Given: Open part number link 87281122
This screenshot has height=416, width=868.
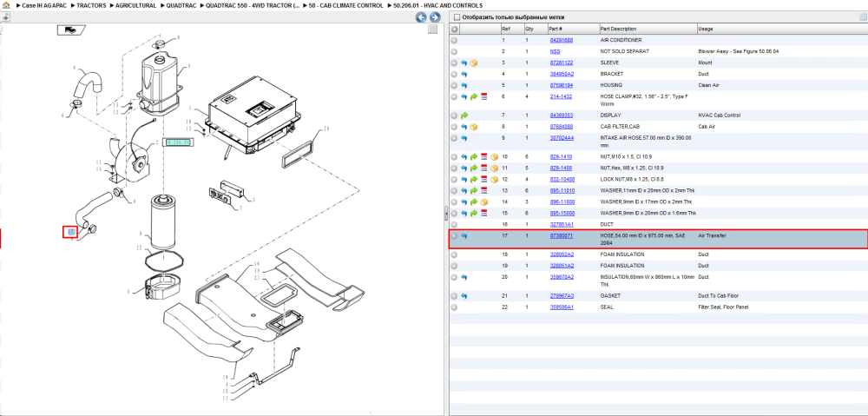Looking at the screenshot, I should pyautogui.click(x=561, y=63).
